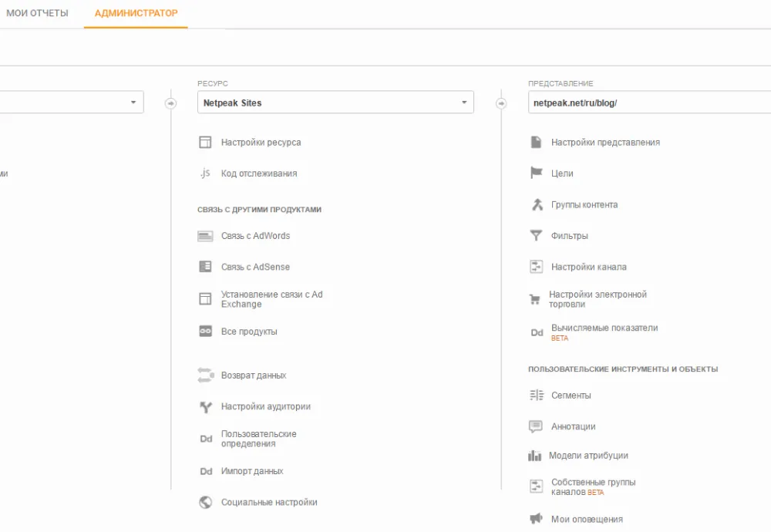Click the Связь с AdWords icon
771x532 pixels.
click(205, 236)
